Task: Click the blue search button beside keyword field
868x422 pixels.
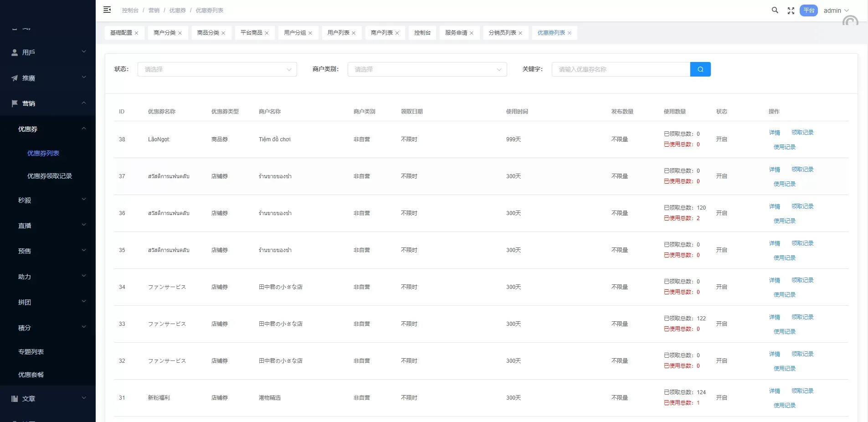Action: (x=700, y=69)
